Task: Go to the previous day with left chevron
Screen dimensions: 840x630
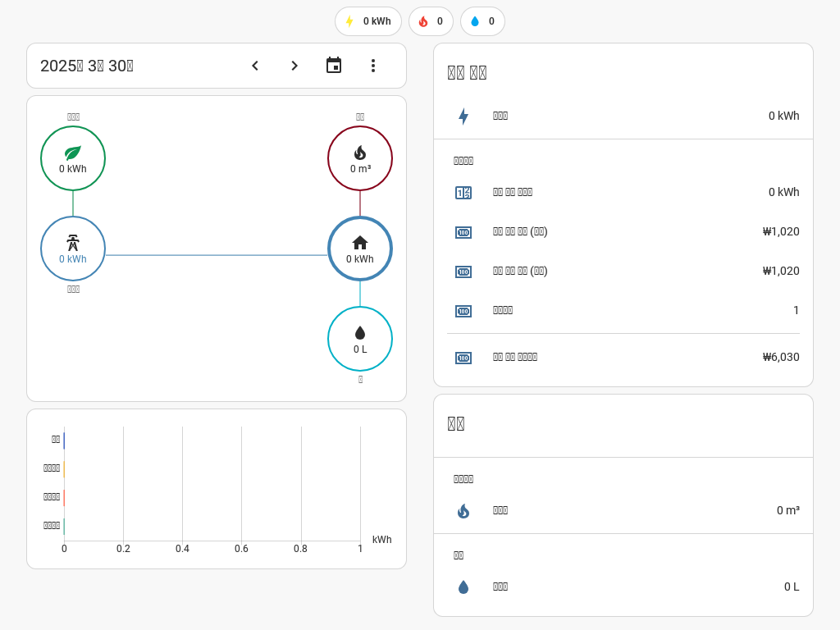Action: [255, 66]
